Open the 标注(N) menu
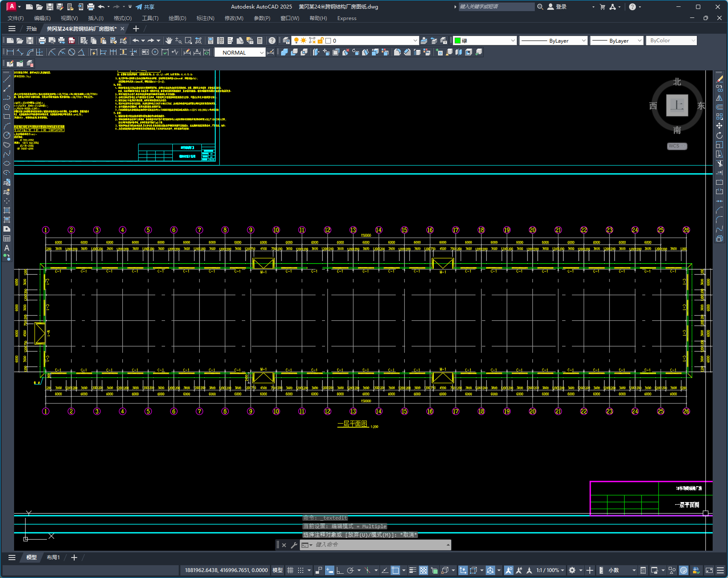The image size is (728, 578). [x=205, y=18]
